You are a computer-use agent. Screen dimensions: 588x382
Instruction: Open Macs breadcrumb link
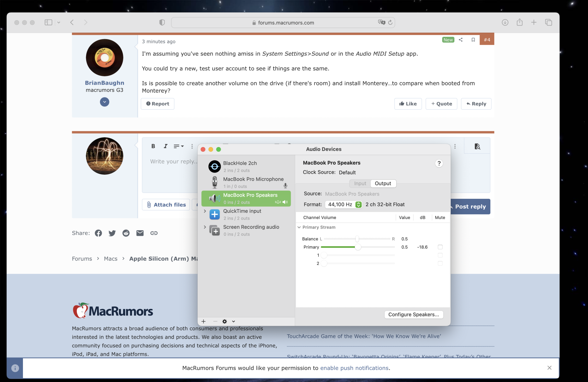[x=111, y=259]
